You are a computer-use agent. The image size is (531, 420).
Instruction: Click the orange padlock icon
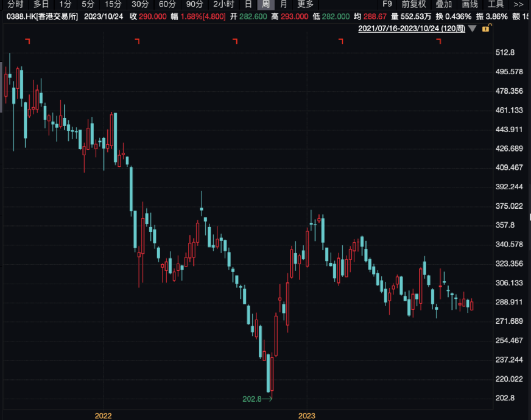(x=485, y=28)
